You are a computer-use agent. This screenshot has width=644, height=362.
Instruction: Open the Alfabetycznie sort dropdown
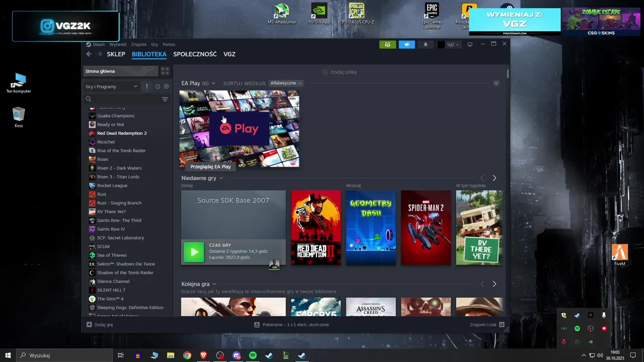[286, 83]
